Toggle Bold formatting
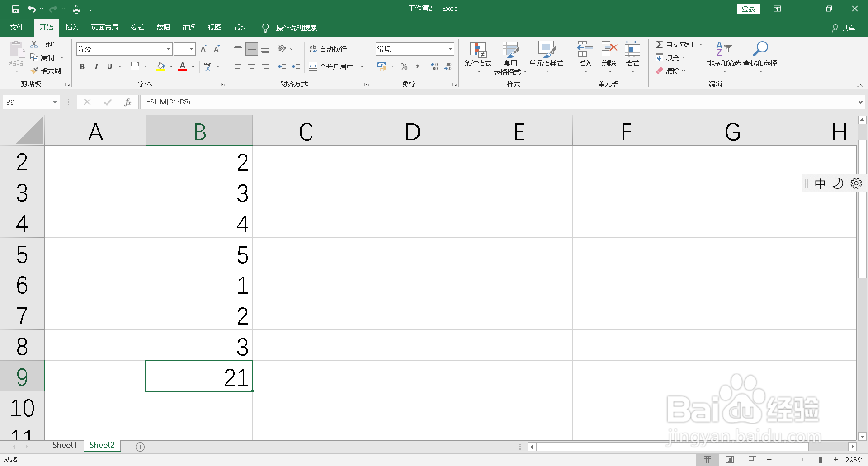868x466 pixels. [82, 67]
